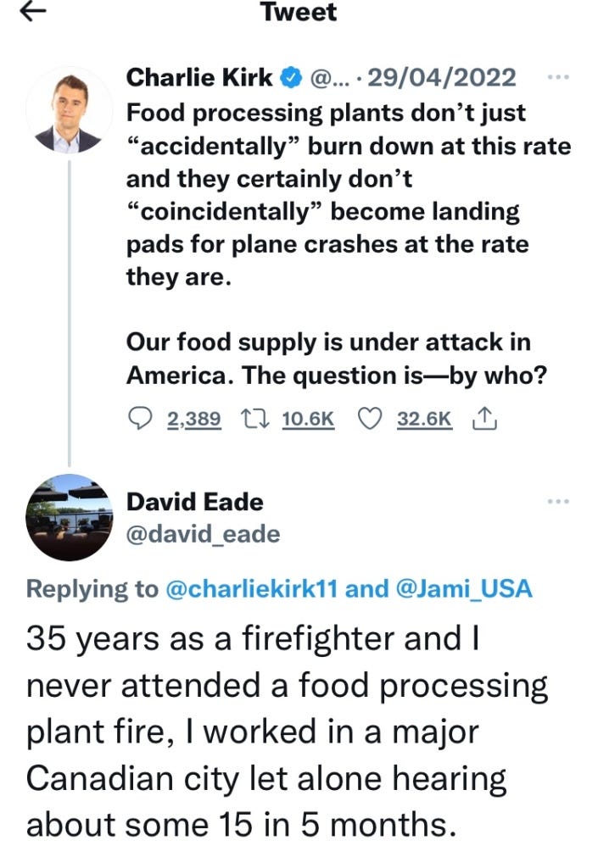Click the back arrow to leave the Tweet view
This screenshot has height=868, width=598.
click(31, 13)
